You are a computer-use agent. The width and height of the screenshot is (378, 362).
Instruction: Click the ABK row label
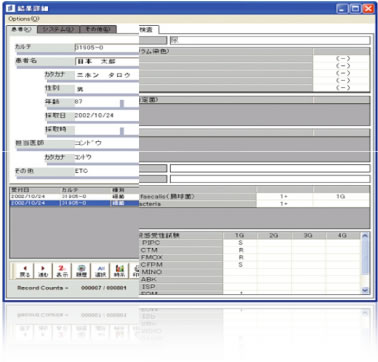click(x=149, y=279)
